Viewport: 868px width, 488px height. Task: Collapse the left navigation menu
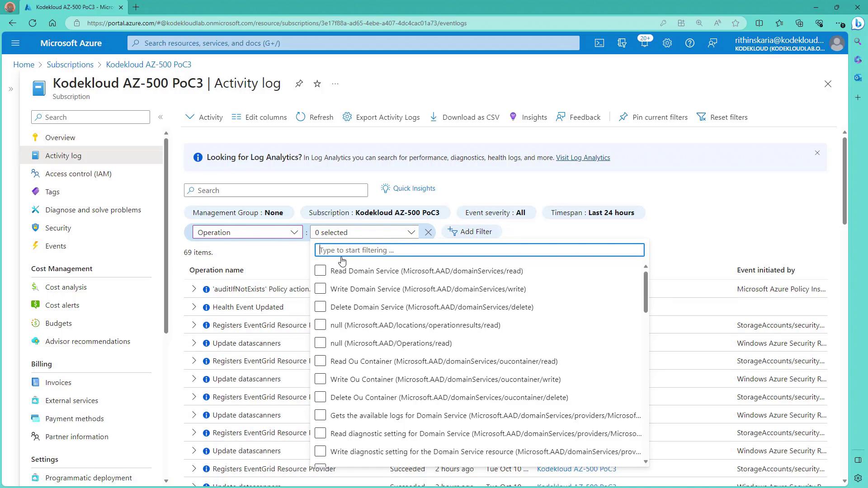(160, 117)
